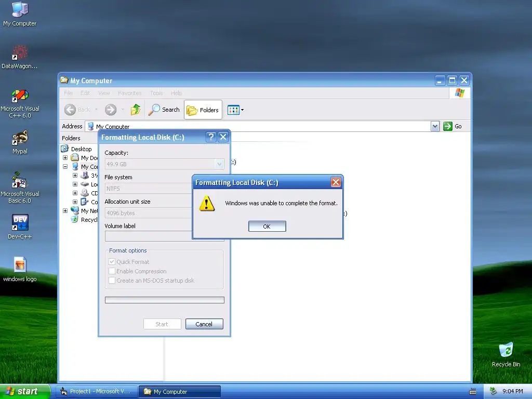Open Favorites menu in My Computer
This screenshot has width=532, height=399.
coord(129,93)
